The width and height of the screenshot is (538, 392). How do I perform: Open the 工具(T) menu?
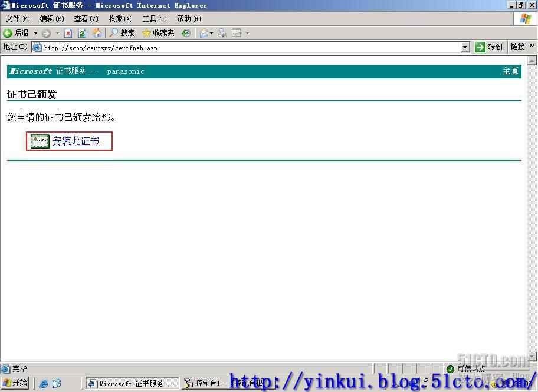tap(155, 19)
